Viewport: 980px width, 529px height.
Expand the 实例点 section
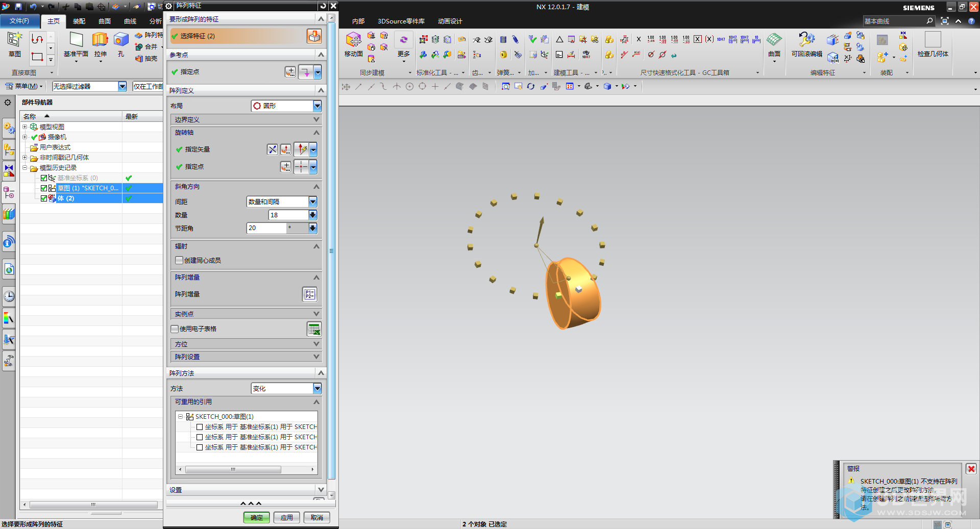tap(246, 314)
